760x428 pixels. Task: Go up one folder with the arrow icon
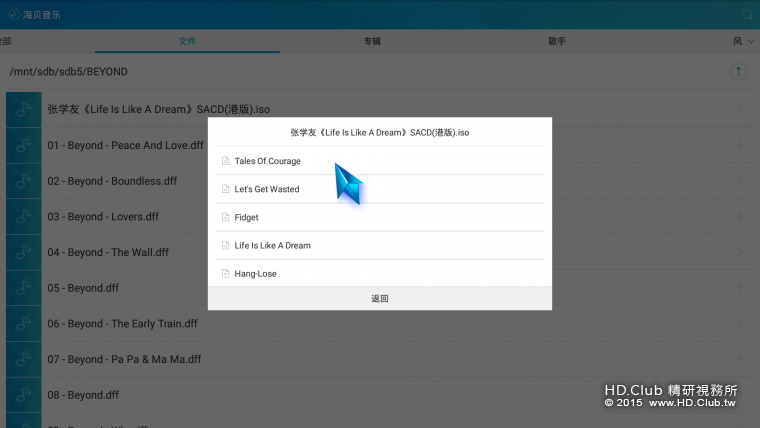pos(738,72)
